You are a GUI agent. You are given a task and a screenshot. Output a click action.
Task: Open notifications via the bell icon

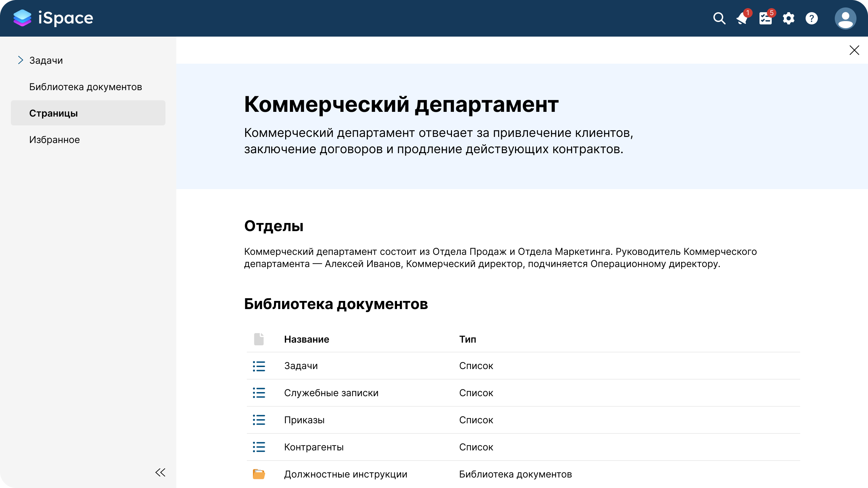[x=742, y=19]
